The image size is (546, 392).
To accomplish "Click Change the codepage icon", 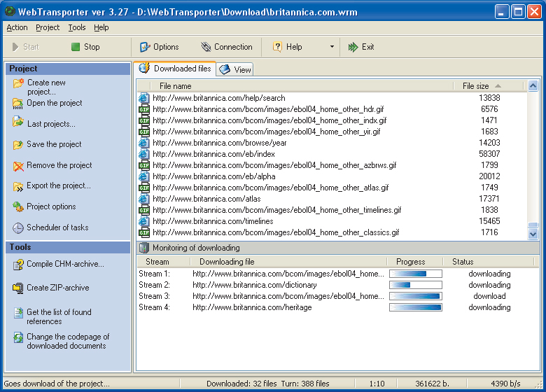I will tap(18, 337).
